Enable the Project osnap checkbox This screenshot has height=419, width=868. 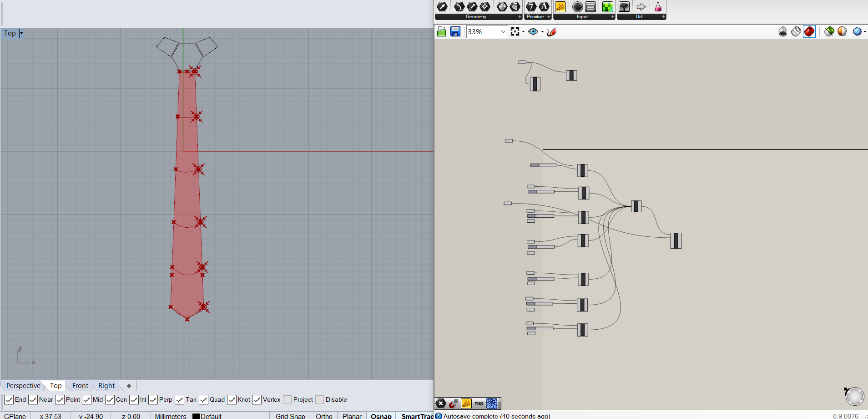[287, 399]
